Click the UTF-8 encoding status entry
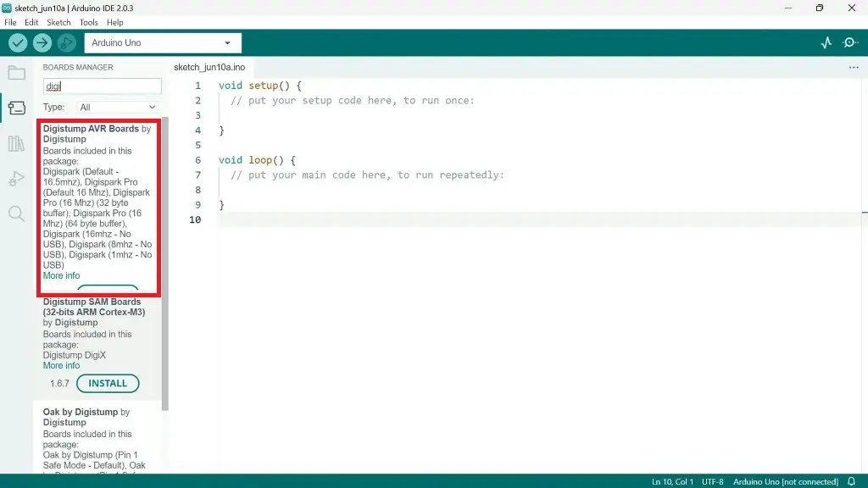The image size is (868, 488). click(712, 482)
